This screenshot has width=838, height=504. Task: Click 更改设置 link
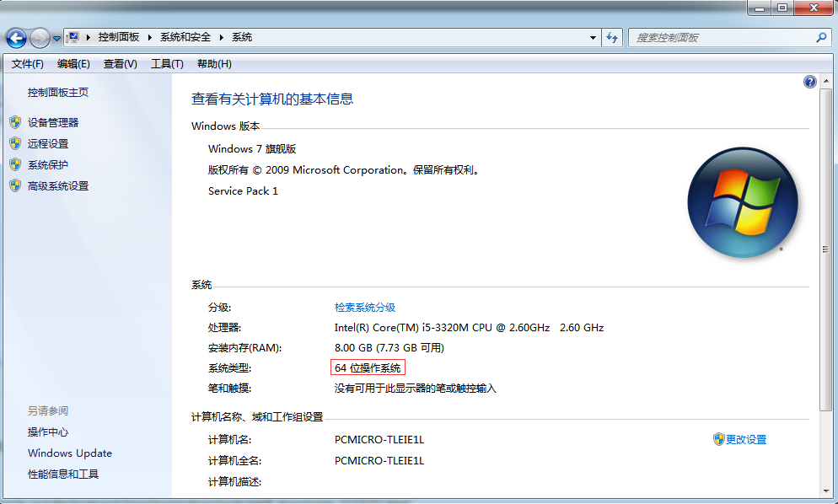click(746, 439)
